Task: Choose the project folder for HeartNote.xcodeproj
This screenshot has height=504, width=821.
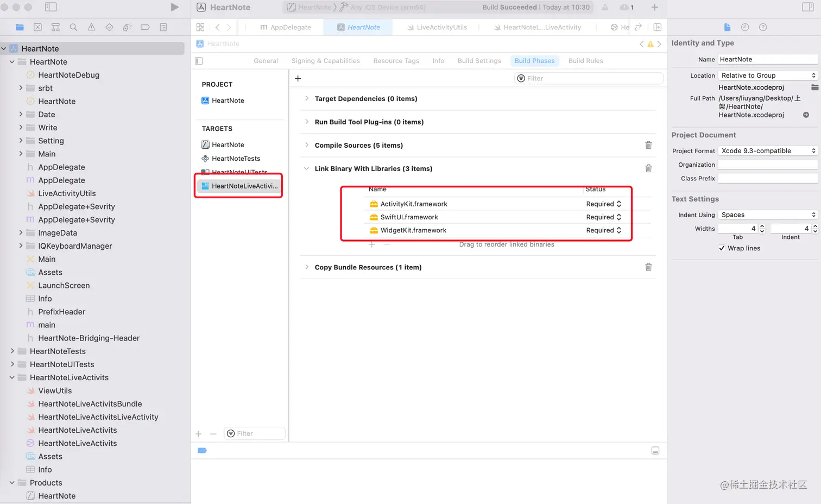Action: click(814, 87)
